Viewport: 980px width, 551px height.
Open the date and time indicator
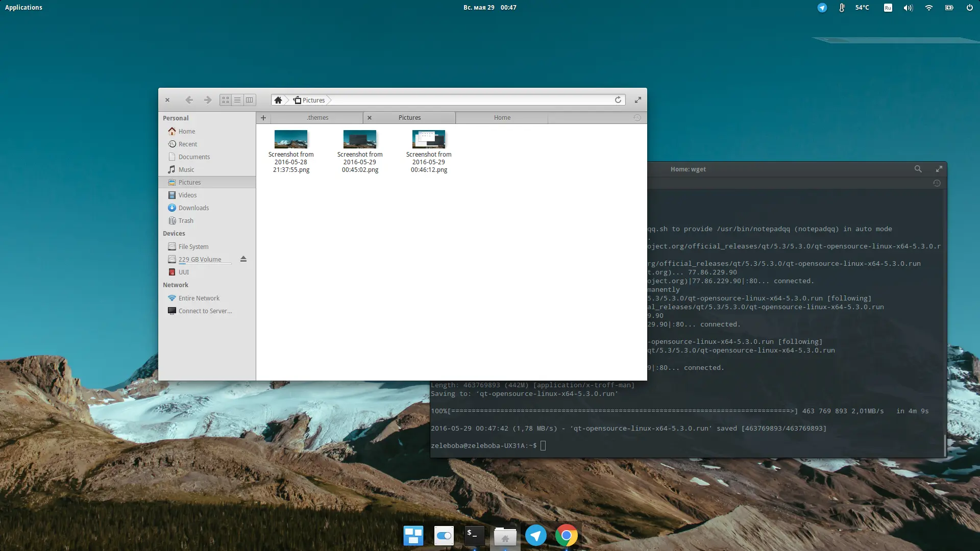click(490, 8)
